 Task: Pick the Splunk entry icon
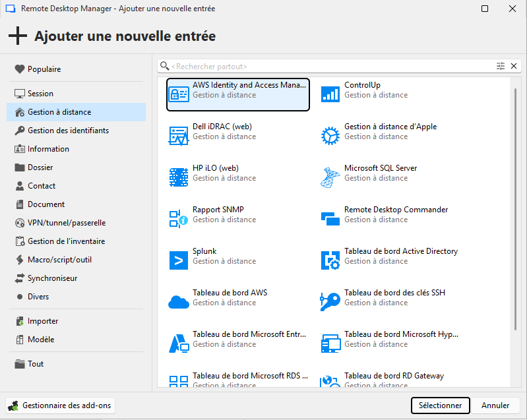pyautogui.click(x=179, y=260)
